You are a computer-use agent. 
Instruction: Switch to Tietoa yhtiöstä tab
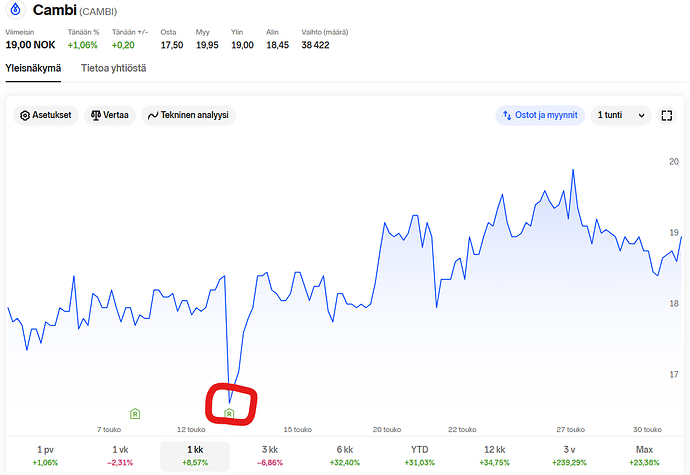(x=114, y=68)
